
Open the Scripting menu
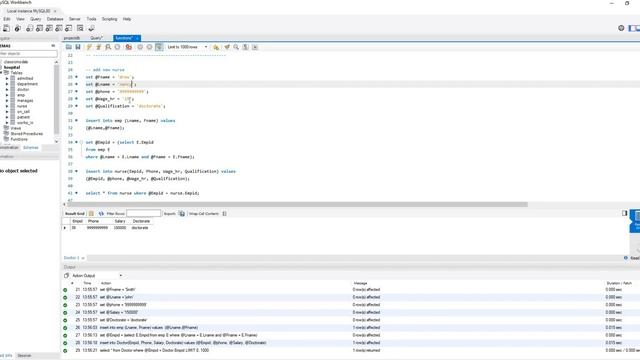[x=109, y=19]
